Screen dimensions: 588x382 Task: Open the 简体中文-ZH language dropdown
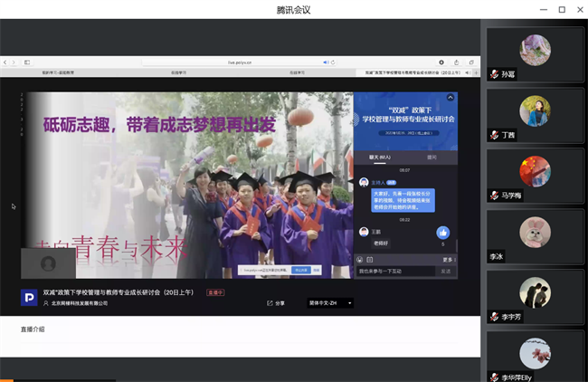[x=330, y=303]
